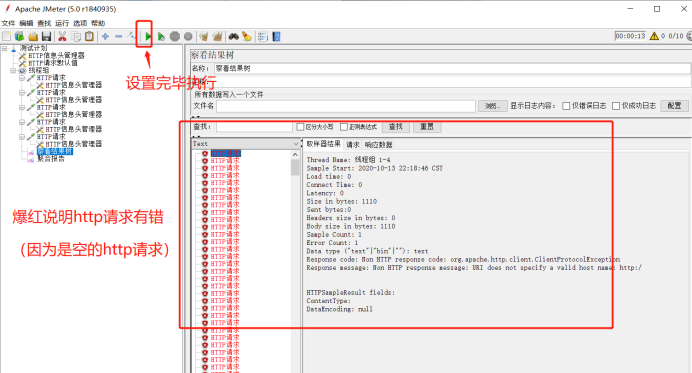This screenshot has width=692, height=373.
Task: Select 线程组 in the tree
Action: point(39,70)
